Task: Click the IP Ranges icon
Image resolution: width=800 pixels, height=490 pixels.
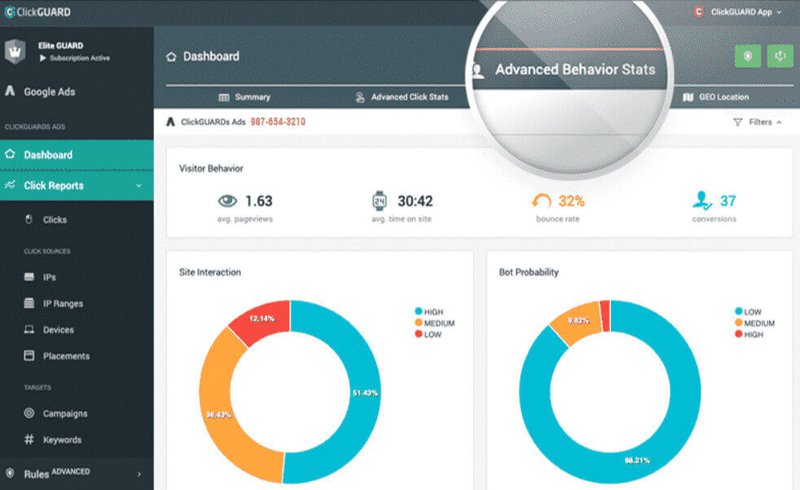Action: tap(29, 303)
